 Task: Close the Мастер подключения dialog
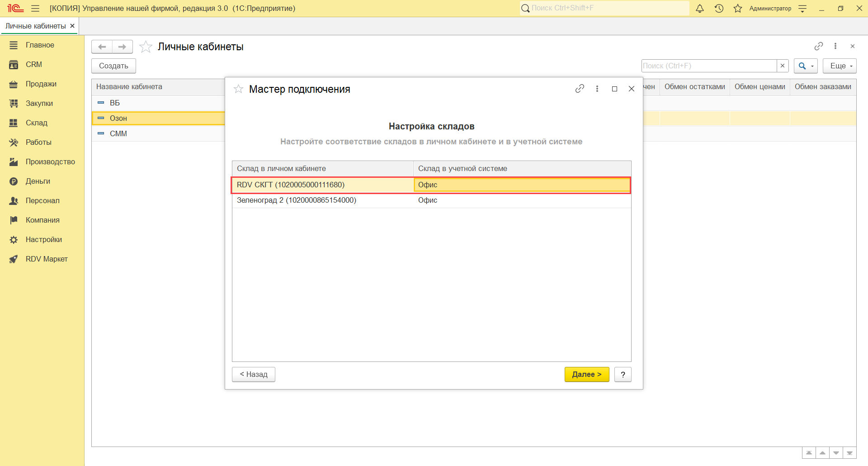[632, 89]
